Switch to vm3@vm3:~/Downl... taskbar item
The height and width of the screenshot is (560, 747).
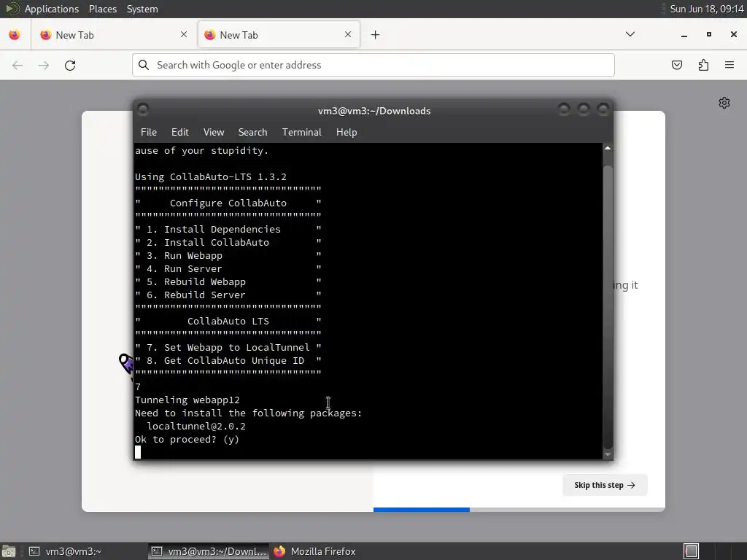[209, 551]
